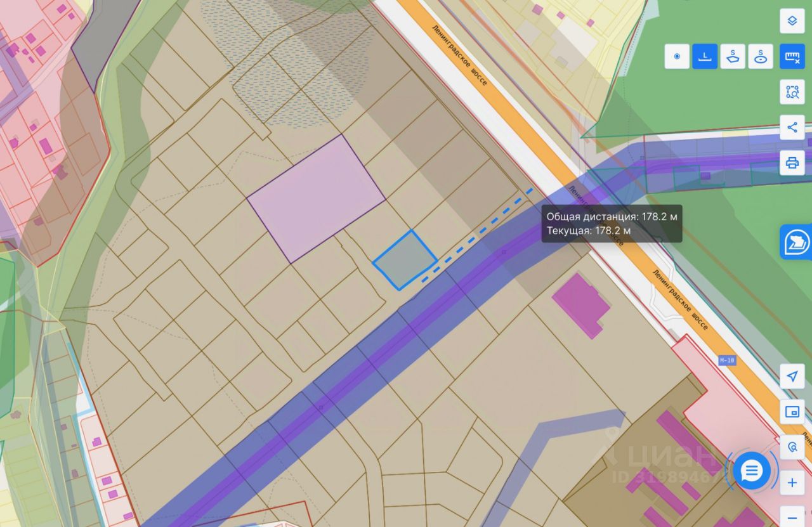The image size is (812, 527).
Task: Print the current map view
Action: click(792, 163)
